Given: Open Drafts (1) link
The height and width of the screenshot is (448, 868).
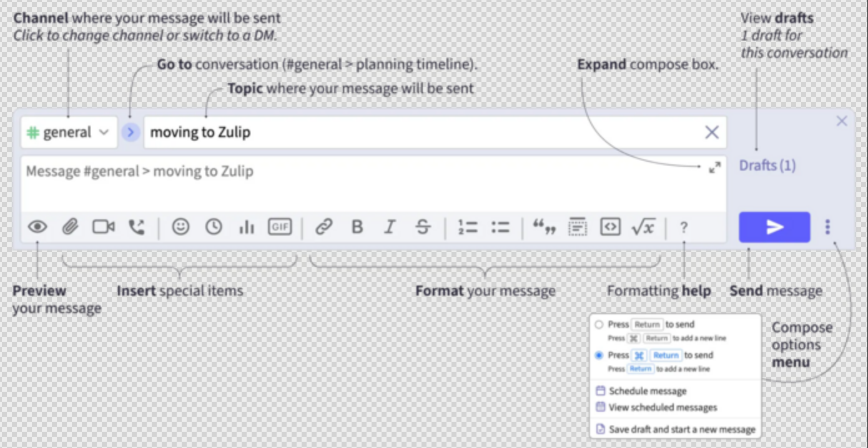Looking at the screenshot, I should [x=767, y=166].
